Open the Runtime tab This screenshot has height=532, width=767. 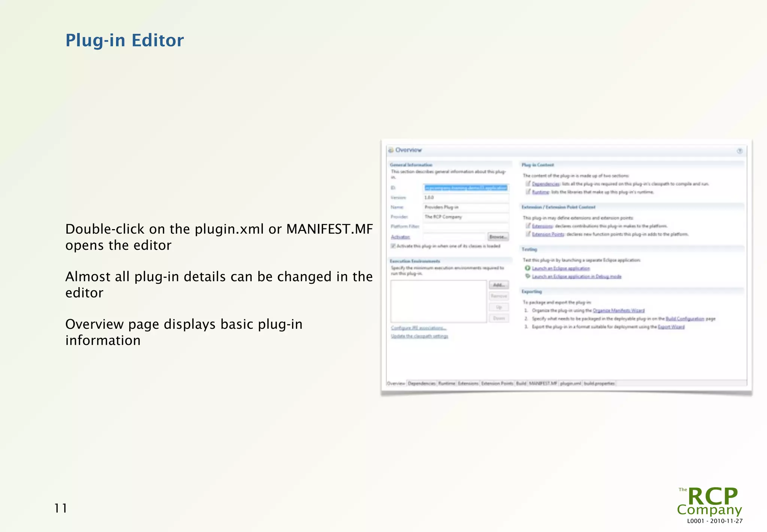(447, 383)
